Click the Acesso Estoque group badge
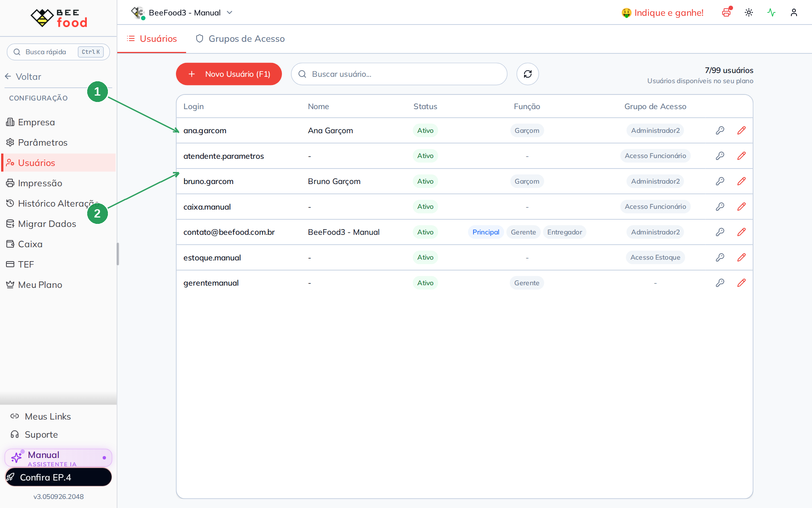Image resolution: width=812 pixels, height=508 pixels. (655, 257)
